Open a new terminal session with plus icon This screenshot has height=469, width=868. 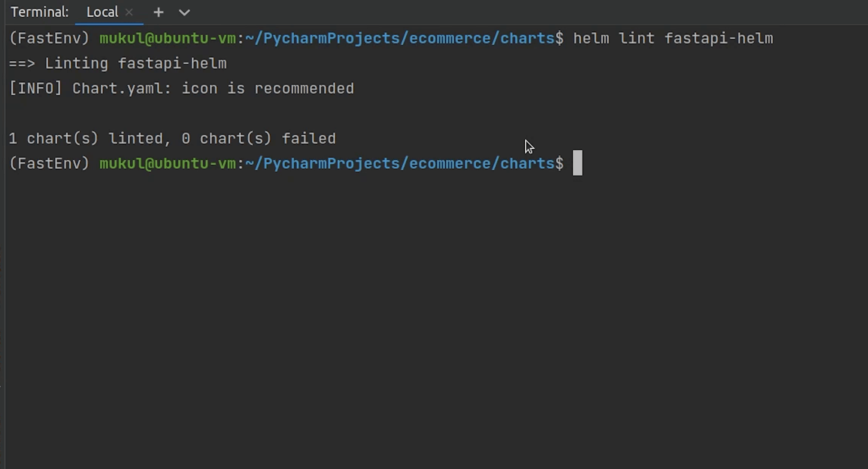point(158,13)
